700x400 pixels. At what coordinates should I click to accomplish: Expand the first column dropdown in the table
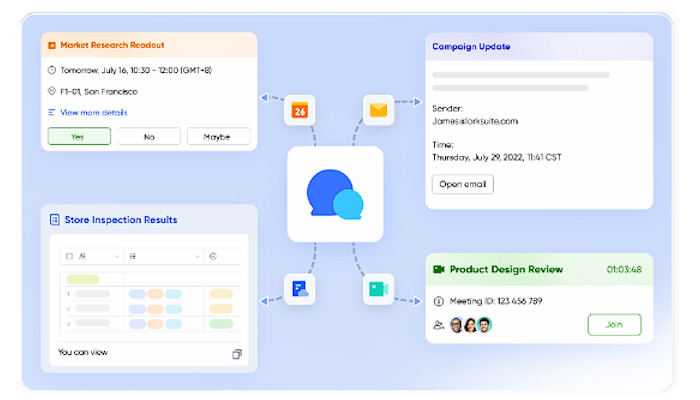coord(117,256)
